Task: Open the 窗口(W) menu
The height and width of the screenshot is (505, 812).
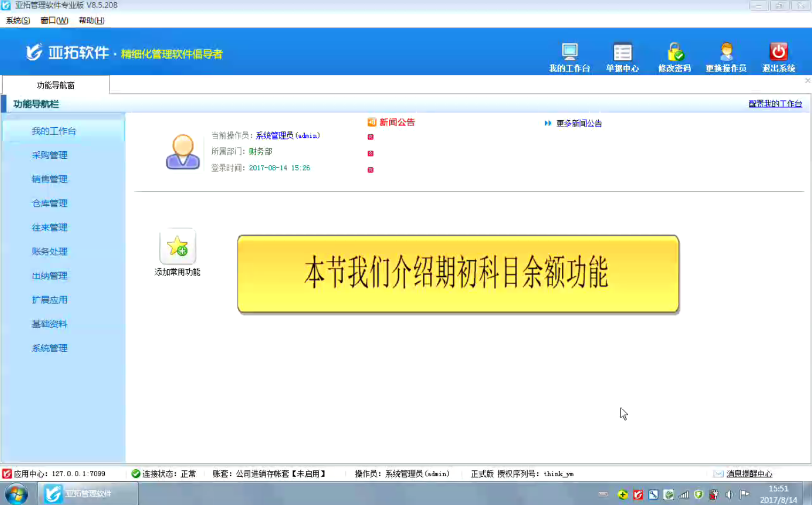Action: (x=55, y=20)
